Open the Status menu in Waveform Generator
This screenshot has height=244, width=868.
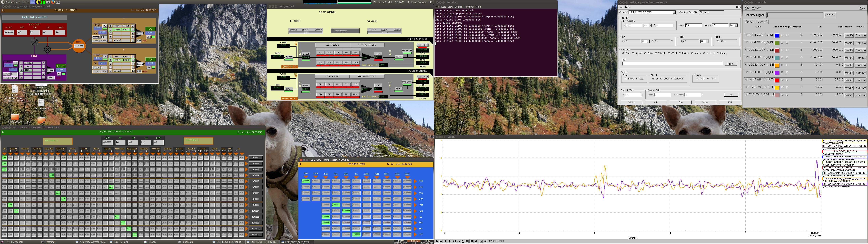click(627, 7)
